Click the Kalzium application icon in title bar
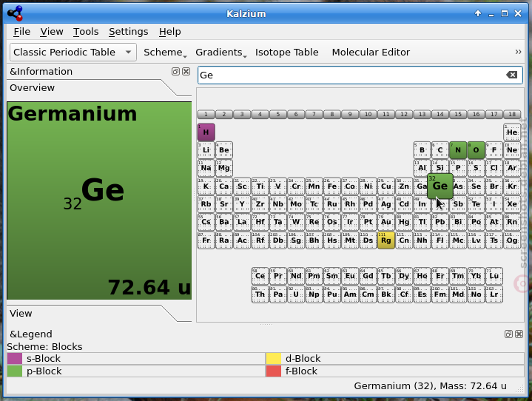The image size is (532, 401). (16, 13)
